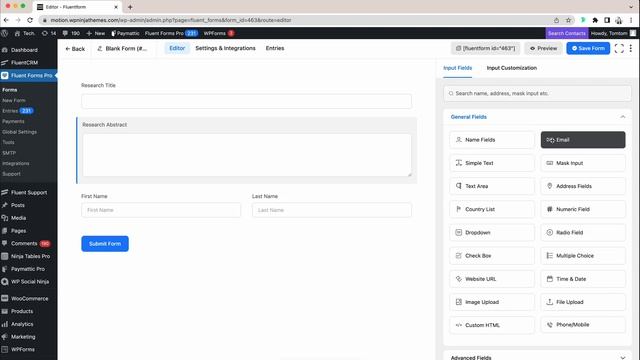Open the Editor tab

[x=177, y=48]
